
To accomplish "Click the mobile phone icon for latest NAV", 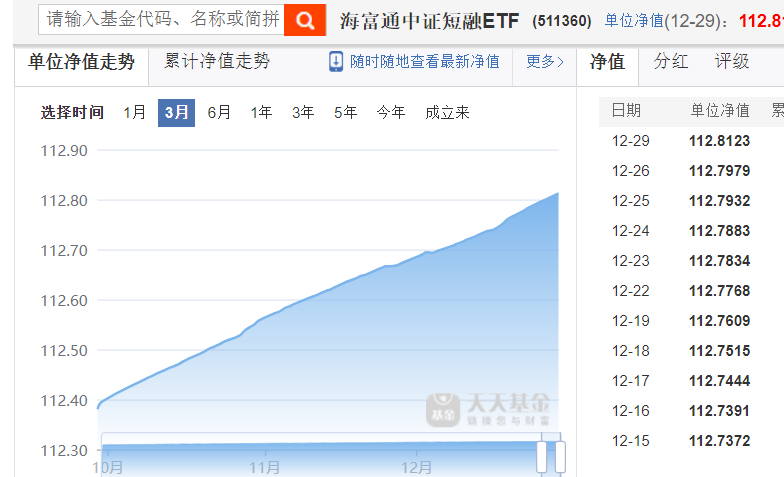I will (x=336, y=61).
